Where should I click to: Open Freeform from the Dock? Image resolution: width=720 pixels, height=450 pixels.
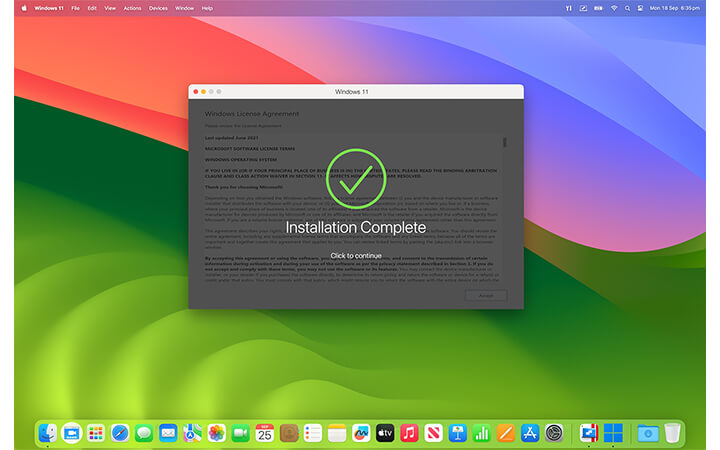click(361, 433)
